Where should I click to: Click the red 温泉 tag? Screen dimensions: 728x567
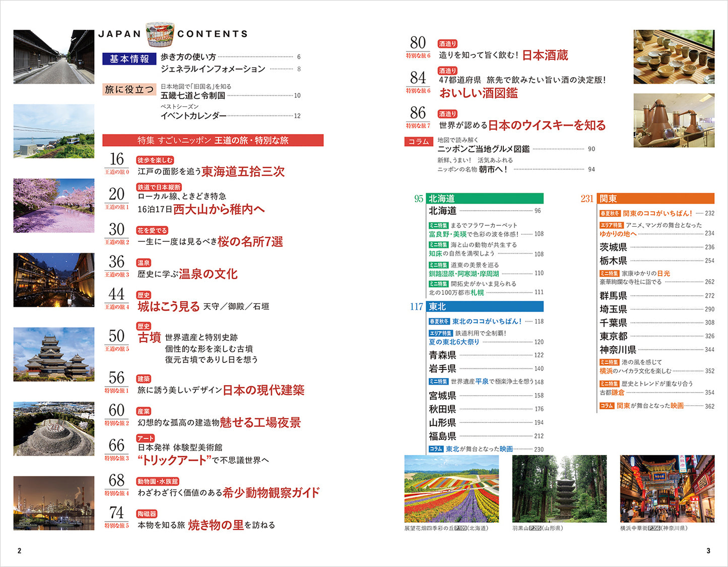point(144,263)
